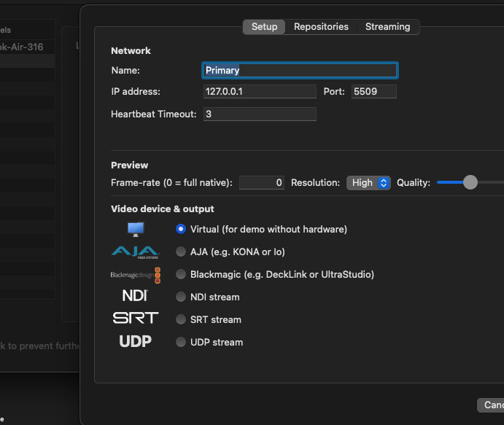This screenshot has width=504, height=425.
Task: Click the SRT logo icon
Action: 135,319
